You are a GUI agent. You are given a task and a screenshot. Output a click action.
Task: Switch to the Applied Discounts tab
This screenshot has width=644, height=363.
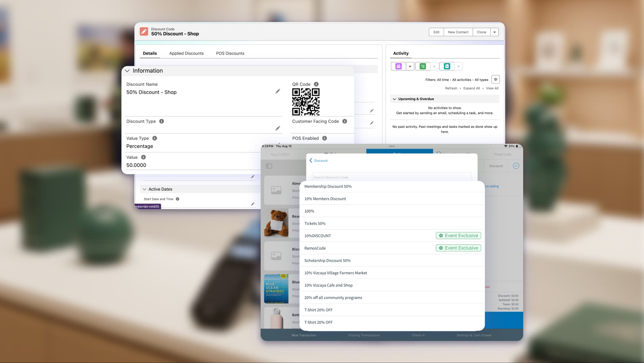(x=186, y=53)
